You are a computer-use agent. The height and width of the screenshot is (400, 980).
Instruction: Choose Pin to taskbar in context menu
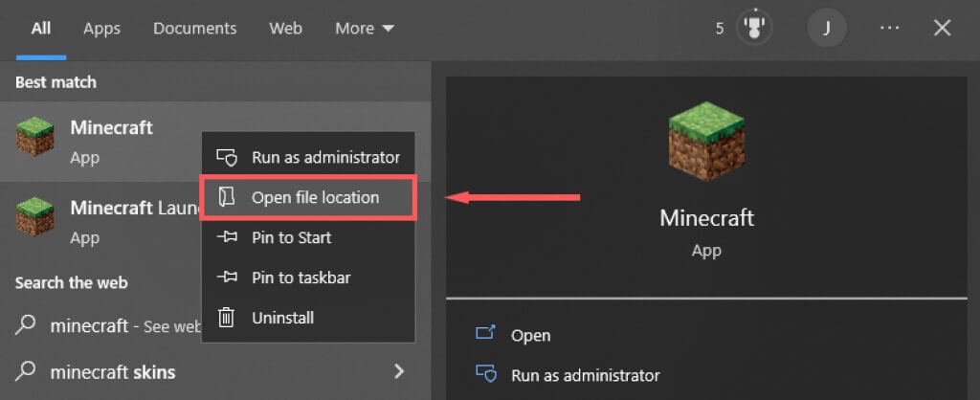[x=308, y=278]
